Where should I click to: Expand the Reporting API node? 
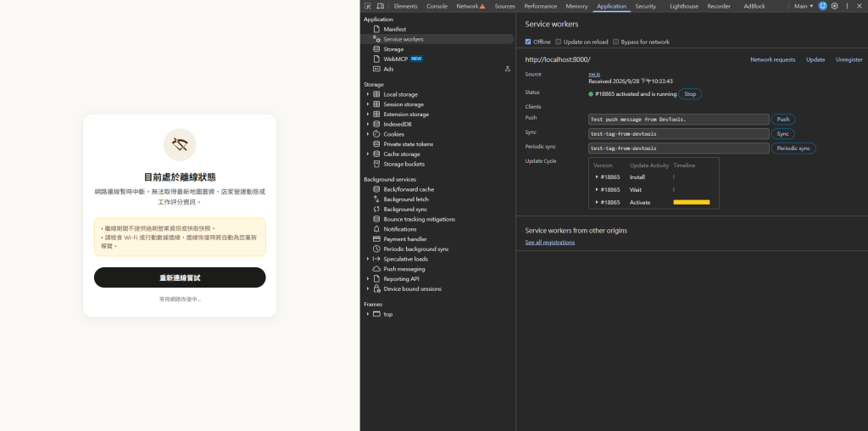pyautogui.click(x=368, y=279)
